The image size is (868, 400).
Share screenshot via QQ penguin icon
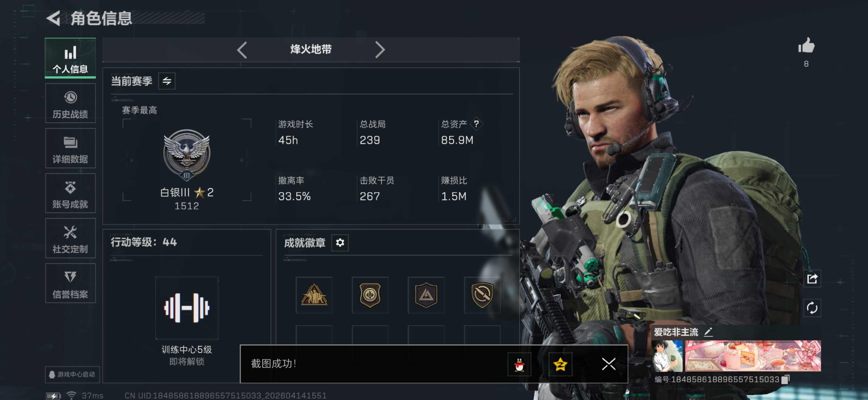click(x=519, y=364)
